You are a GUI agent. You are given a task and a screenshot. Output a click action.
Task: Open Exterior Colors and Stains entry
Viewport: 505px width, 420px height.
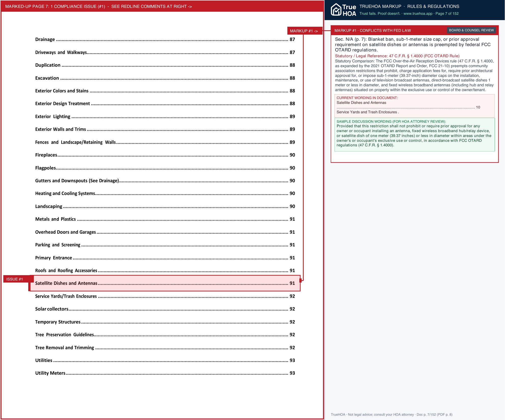(x=165, y=91)
